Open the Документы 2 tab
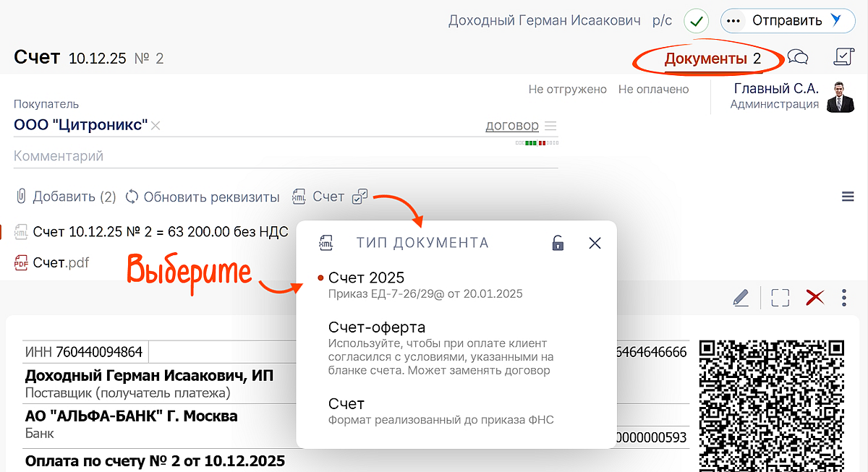This screenshot has height=472, width=868. click(x=712, y=59)
